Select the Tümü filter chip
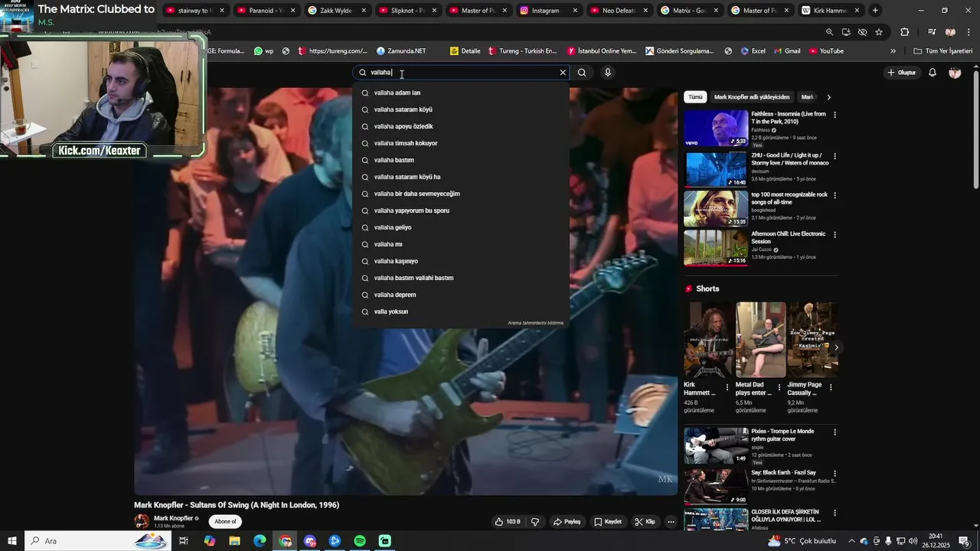Screen dimensions: 980x551 pyautogui.click(x=695, y=97)
